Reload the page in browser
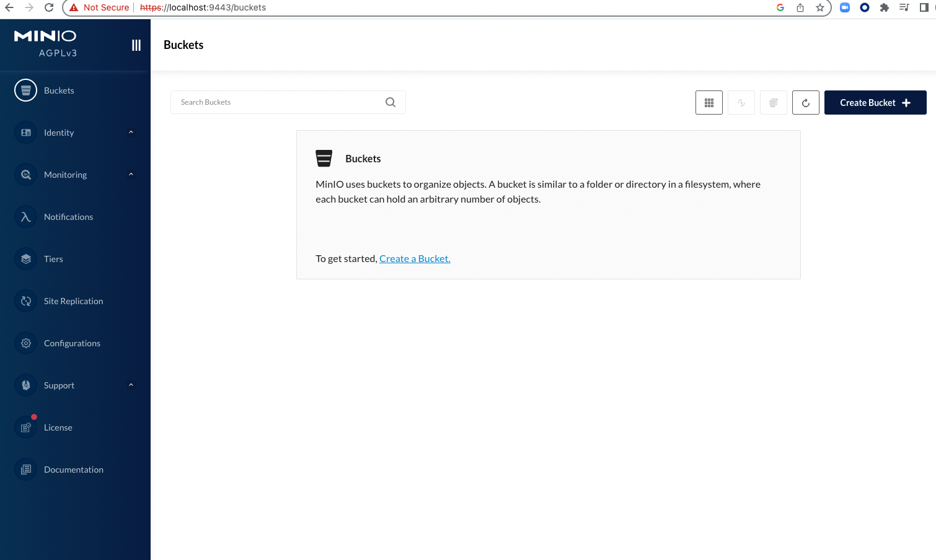The image size is (936, 560). point(49,7)
